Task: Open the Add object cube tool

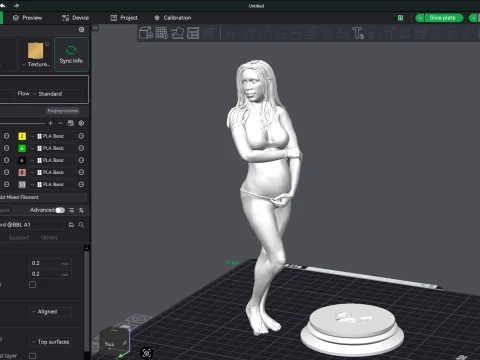Action: click(146, 33)
